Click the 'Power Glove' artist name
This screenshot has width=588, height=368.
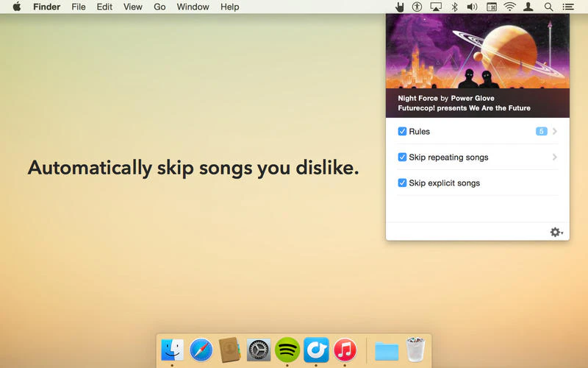coord(473,99)
